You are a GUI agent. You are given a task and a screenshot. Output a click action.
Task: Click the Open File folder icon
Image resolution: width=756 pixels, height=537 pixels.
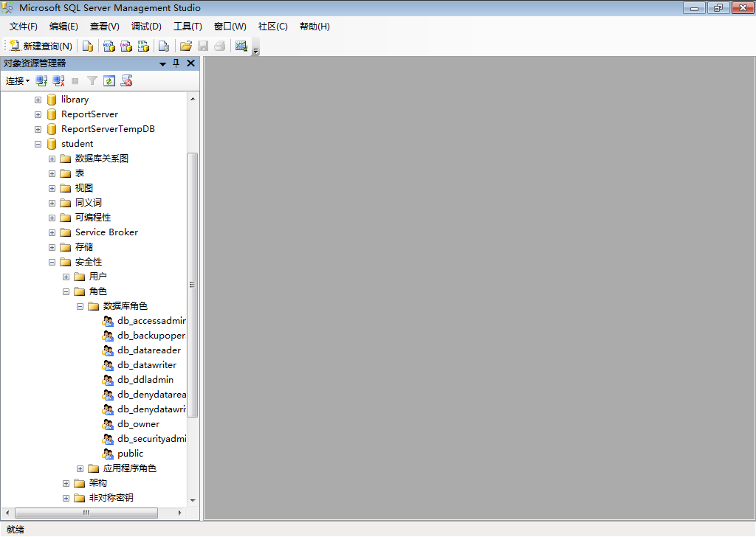pyautogui.click(x=185, y=46)
